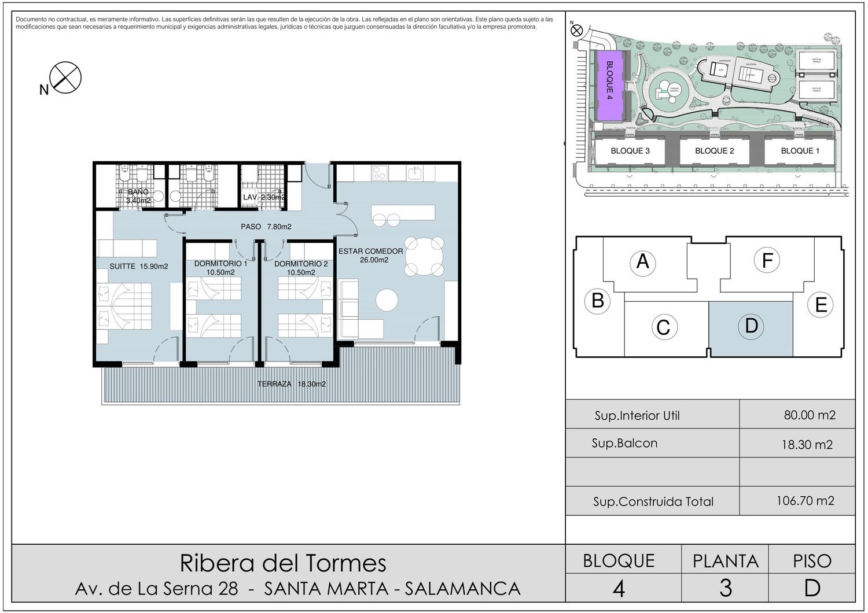This screenshot has height=613, width=868.
Task: Click the PLANTA header cell
Action: click(725, 560)
